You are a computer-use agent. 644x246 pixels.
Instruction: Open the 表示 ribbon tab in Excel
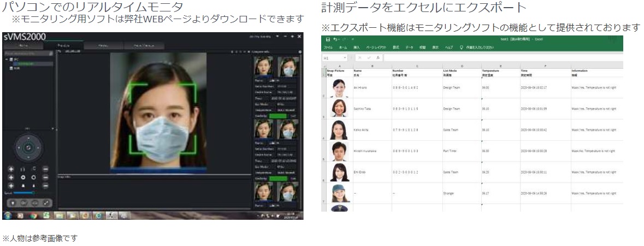click(x=435, y=47)
